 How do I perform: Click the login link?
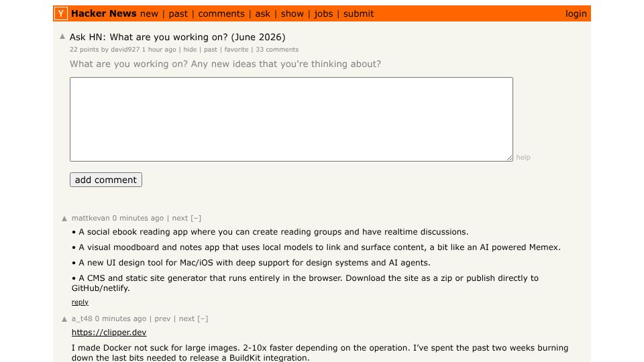pyautogui.click(x=576, y=13)
